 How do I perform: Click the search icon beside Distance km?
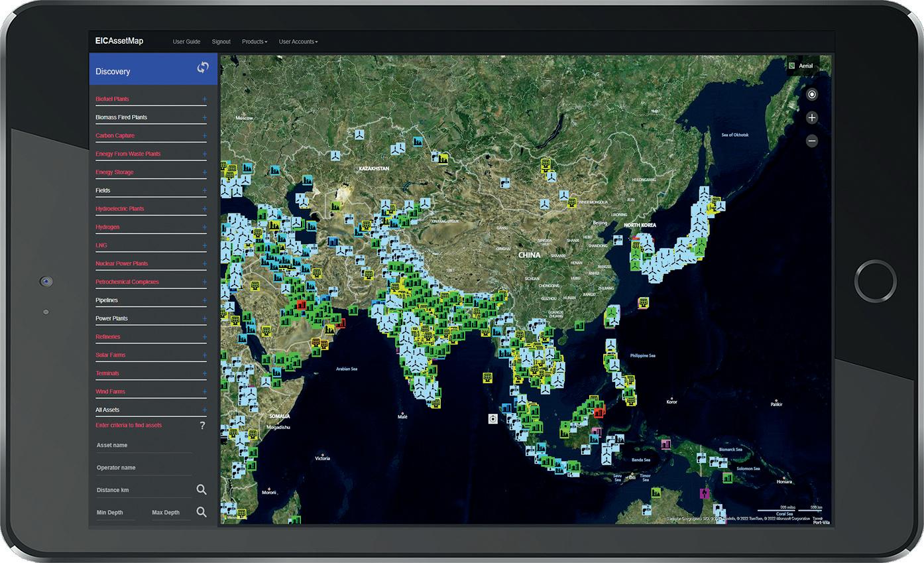coord(202,489)
